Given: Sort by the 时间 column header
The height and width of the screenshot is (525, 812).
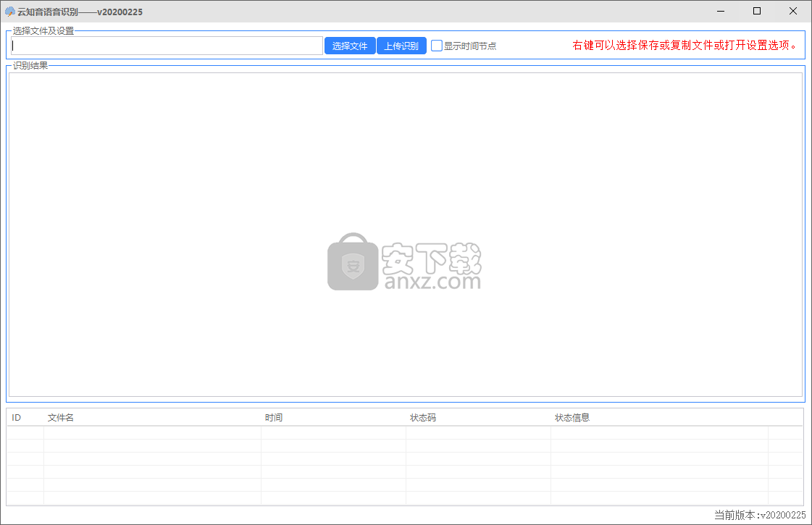Looking at the screenshot, I should point(333,418).
